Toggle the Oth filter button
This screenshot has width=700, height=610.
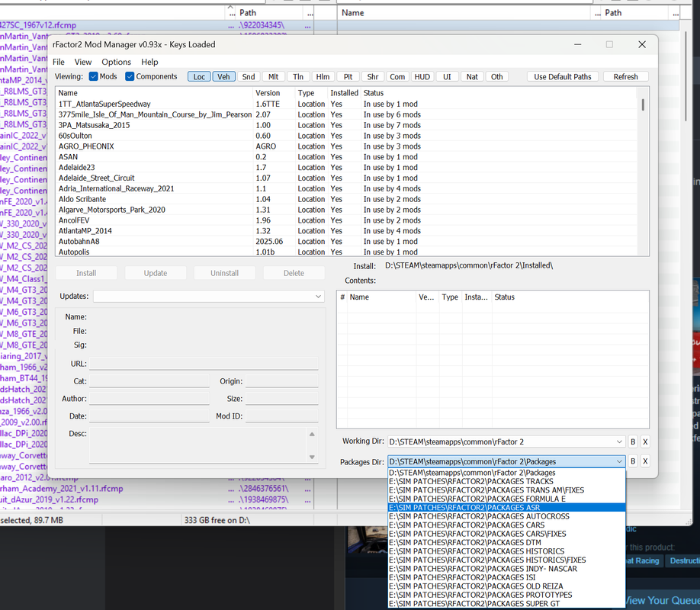(497, 77)
